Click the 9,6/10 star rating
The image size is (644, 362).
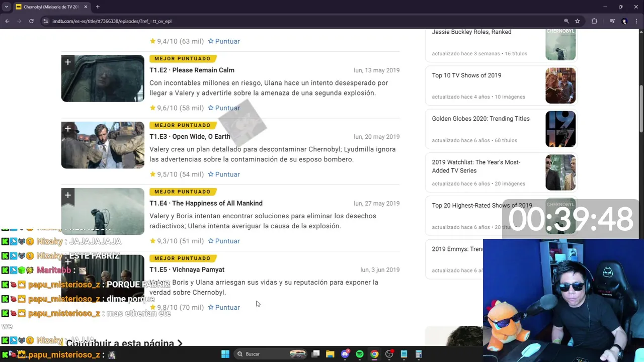(177, 108)
